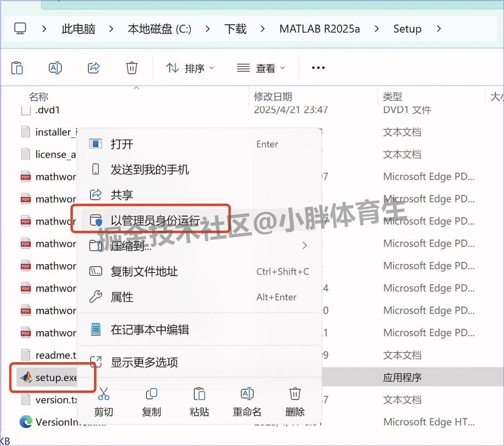
Task: Navigate to MATLAB R2025a in the breadcrumb
Action: tap(320, 28)
